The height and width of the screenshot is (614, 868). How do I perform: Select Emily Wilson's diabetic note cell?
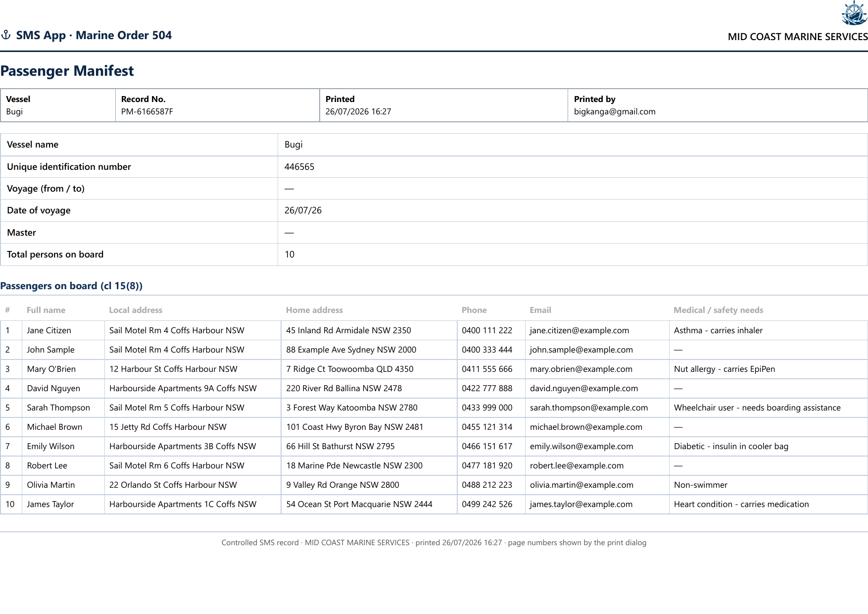(768, 446)
